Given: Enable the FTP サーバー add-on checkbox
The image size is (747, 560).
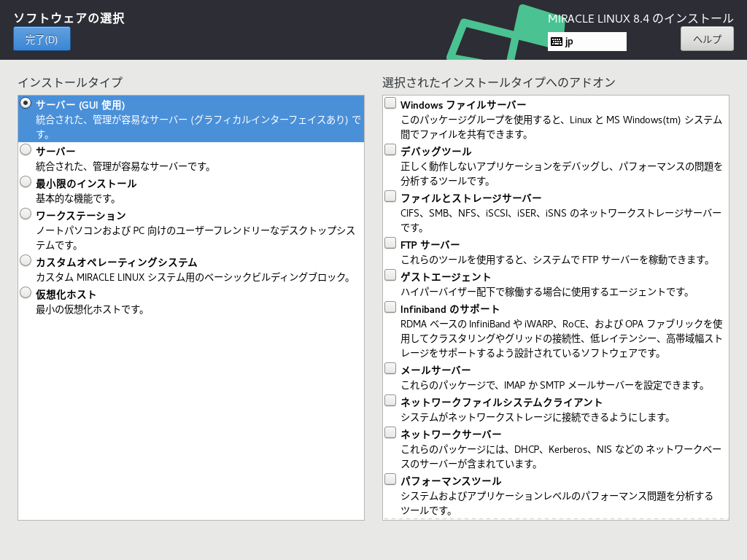Looking at the screenshot, I should (x=391, y=244).
